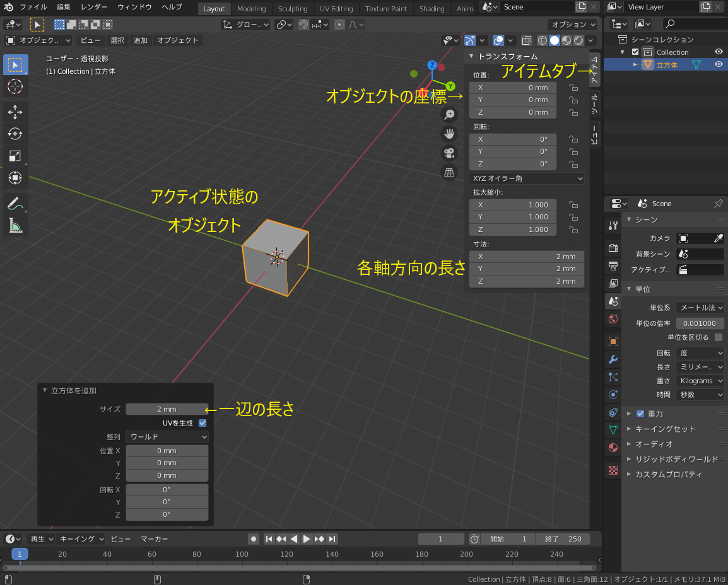Open the Output properties tab icon

click(613, 266)
